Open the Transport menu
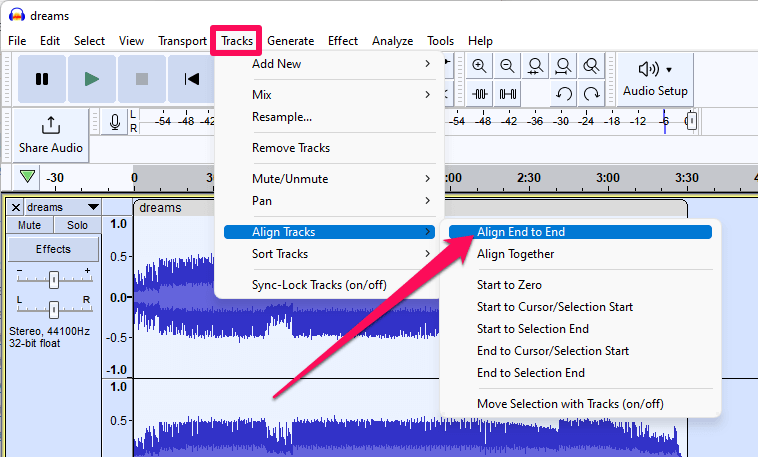The height and width of the screenshot is (457, 758). pyautogui.click(x=182, y=41)
